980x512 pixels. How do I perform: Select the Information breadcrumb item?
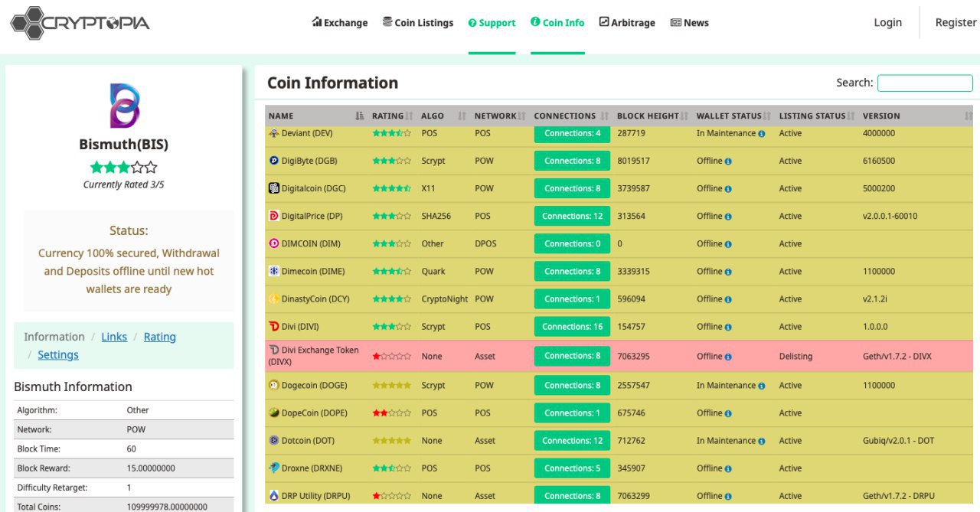tap(54, 337)
